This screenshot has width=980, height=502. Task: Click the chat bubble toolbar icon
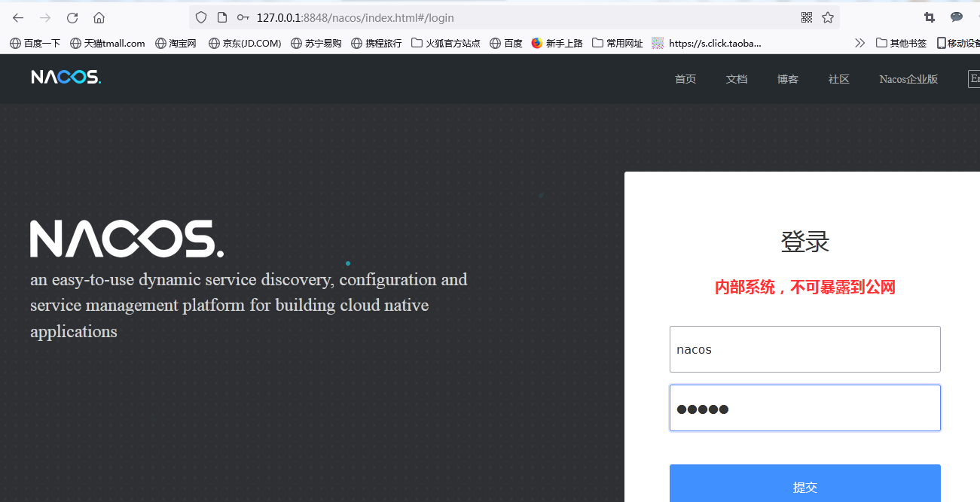coord(957,17)
